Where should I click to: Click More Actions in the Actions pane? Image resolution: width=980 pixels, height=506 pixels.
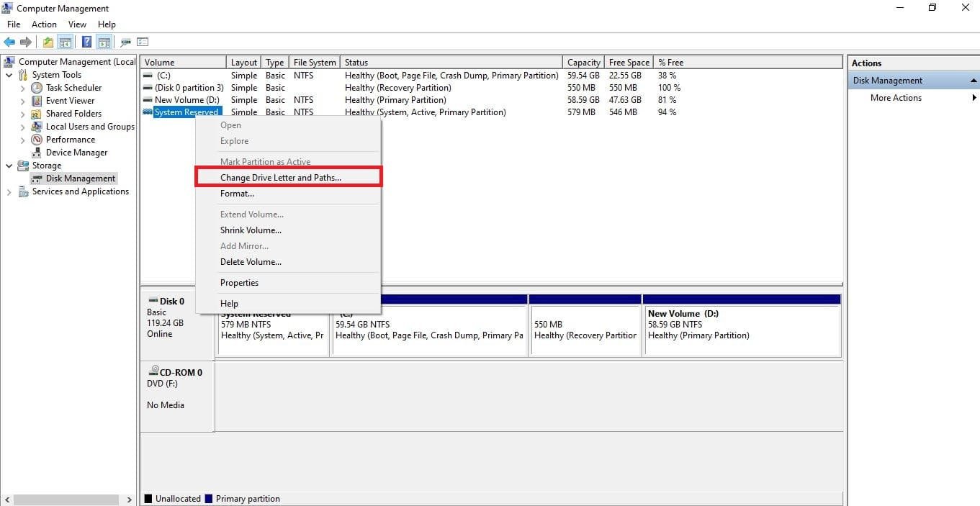point(896,98)
